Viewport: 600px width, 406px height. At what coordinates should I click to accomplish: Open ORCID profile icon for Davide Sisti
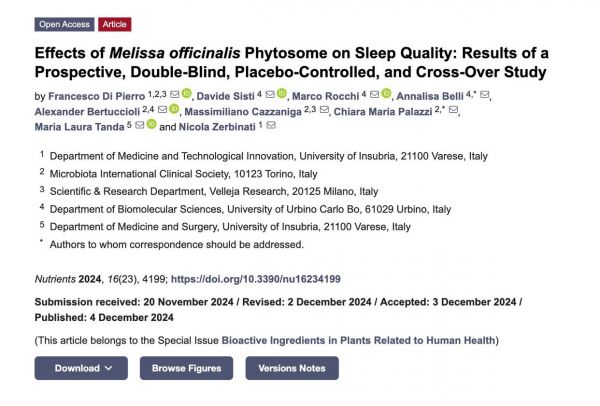coord(282,95)
